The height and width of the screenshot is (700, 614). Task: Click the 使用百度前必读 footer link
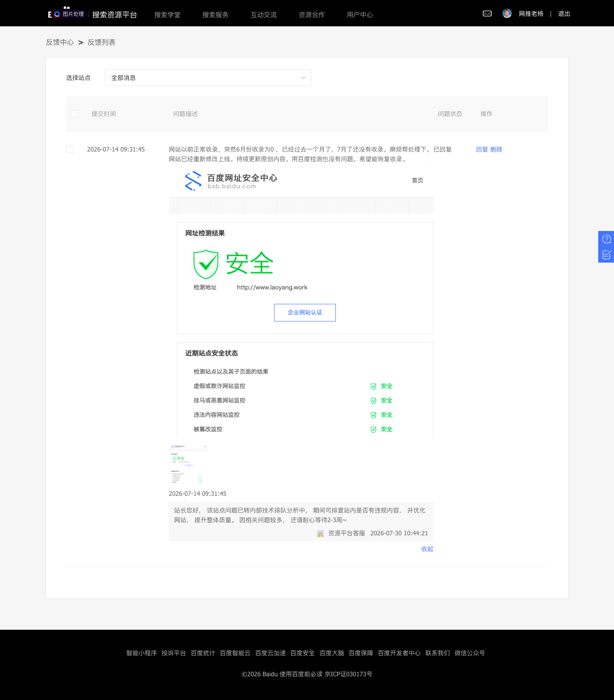(x=301, y=674)
